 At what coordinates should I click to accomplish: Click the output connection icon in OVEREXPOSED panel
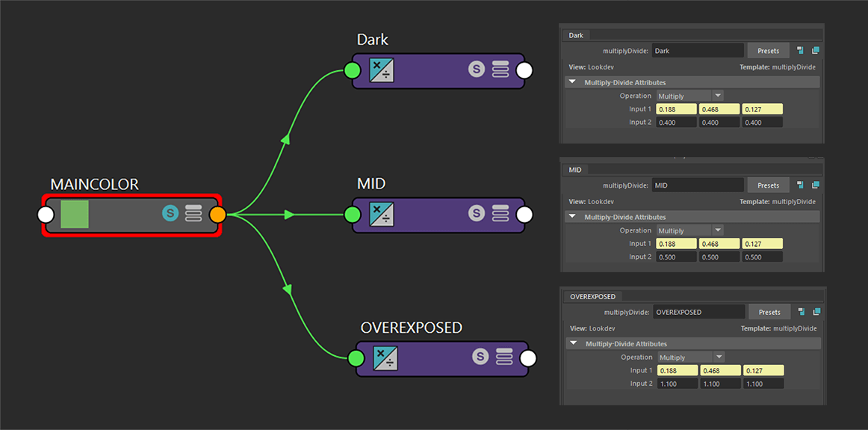[816, 312]
